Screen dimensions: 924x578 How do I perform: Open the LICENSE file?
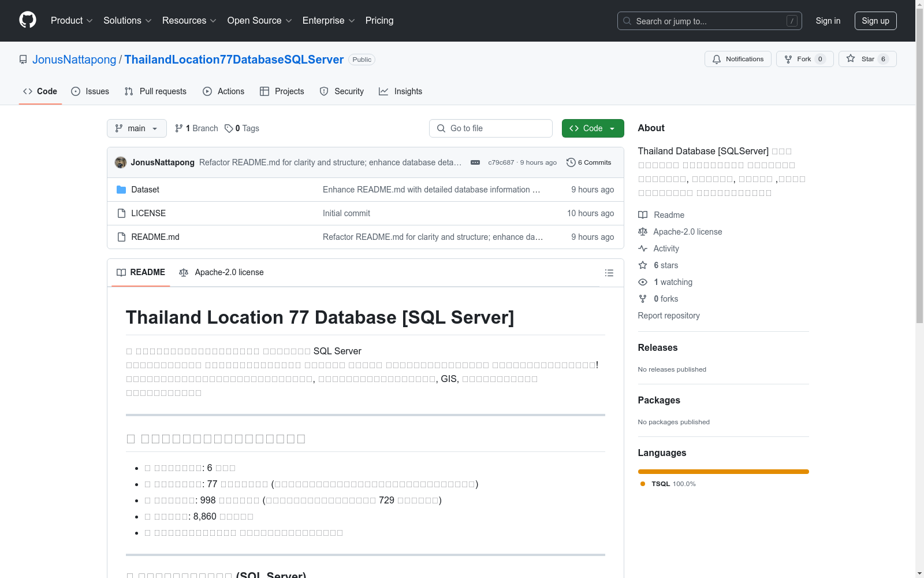(148, 213)
